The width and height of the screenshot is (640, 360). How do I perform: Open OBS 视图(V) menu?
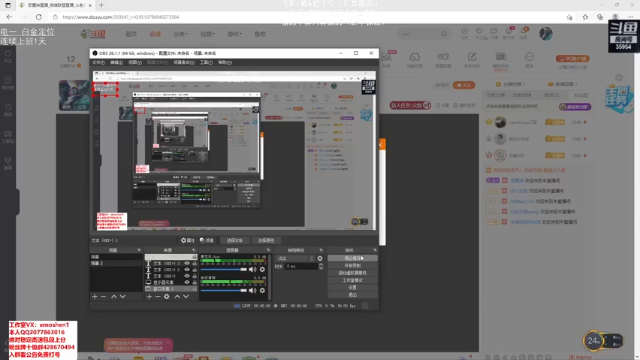coord(135,62)
